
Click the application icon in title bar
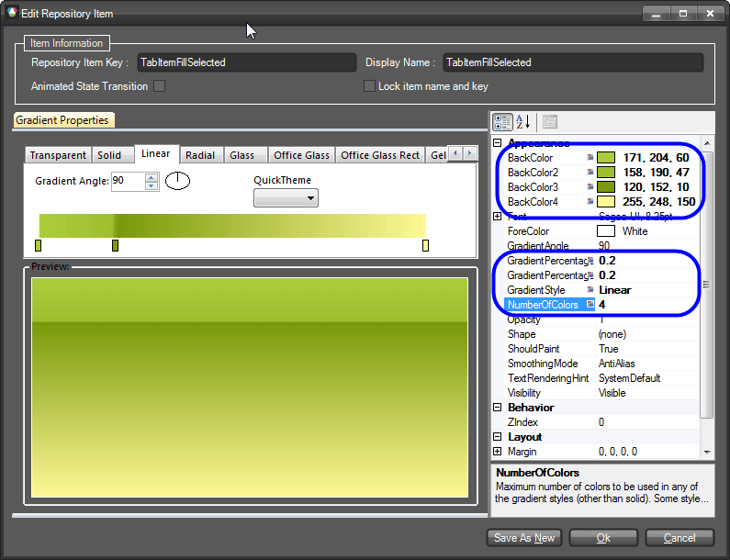tap(12, 13)
